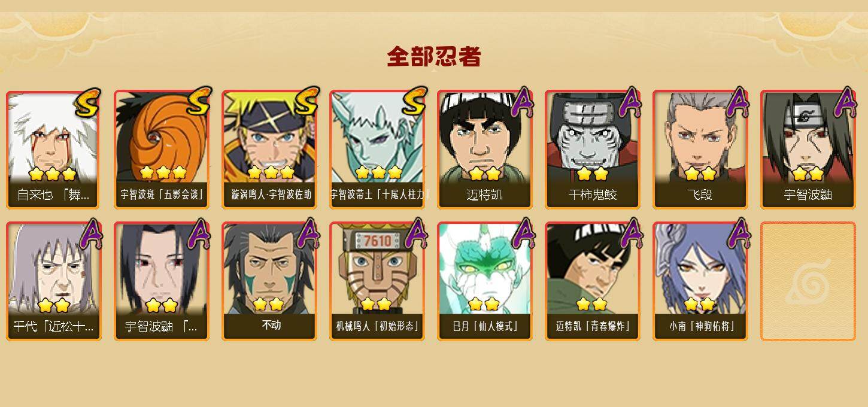868x407 pixels.
Task: Select the 千代「近松十...」 card
Action: (54, 281)
